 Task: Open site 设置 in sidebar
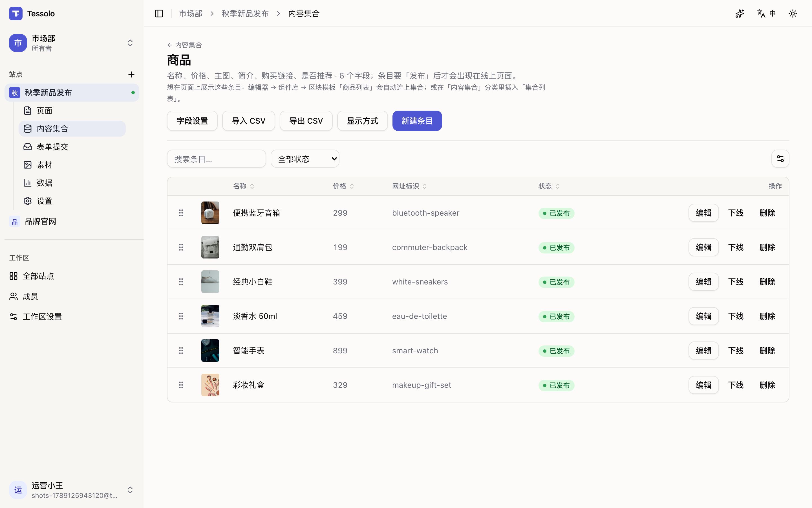[72, 201]
